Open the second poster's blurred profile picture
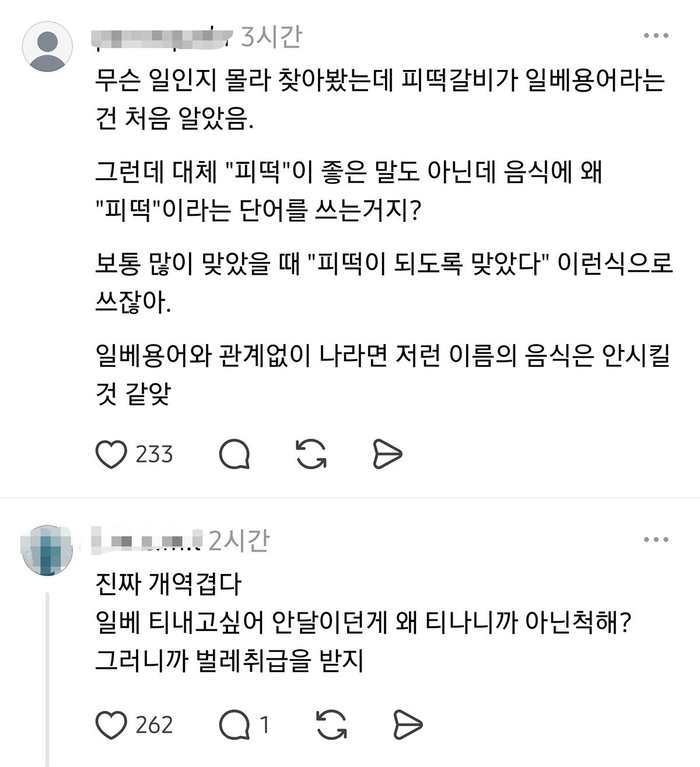This screenshot has height=767, width=700. click(x=47, y=549)
